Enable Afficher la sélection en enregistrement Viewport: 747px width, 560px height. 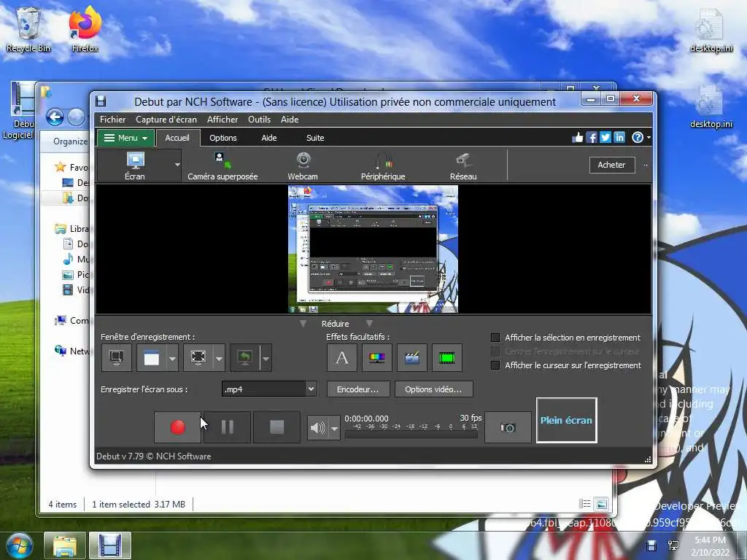click(495, 338)
